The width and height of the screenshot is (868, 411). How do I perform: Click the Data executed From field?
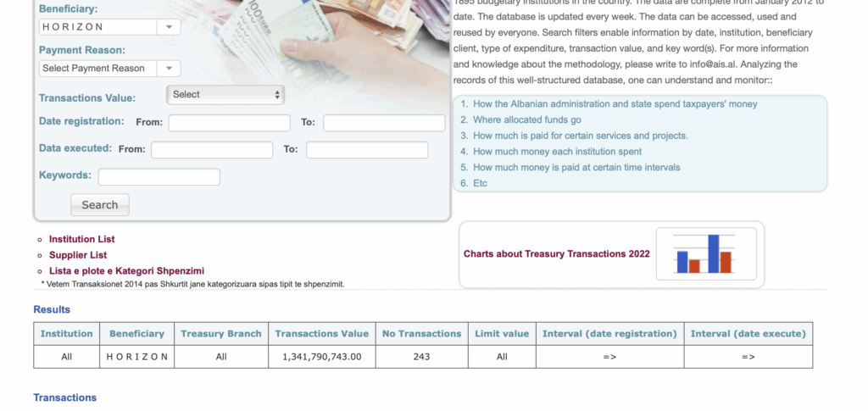tap(212, 150)
